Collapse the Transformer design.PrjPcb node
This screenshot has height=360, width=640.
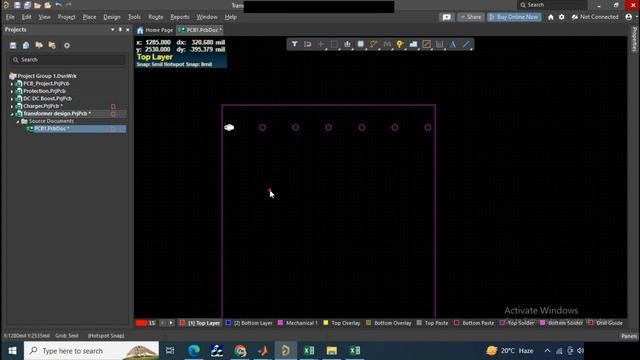[x=12, y=114]
